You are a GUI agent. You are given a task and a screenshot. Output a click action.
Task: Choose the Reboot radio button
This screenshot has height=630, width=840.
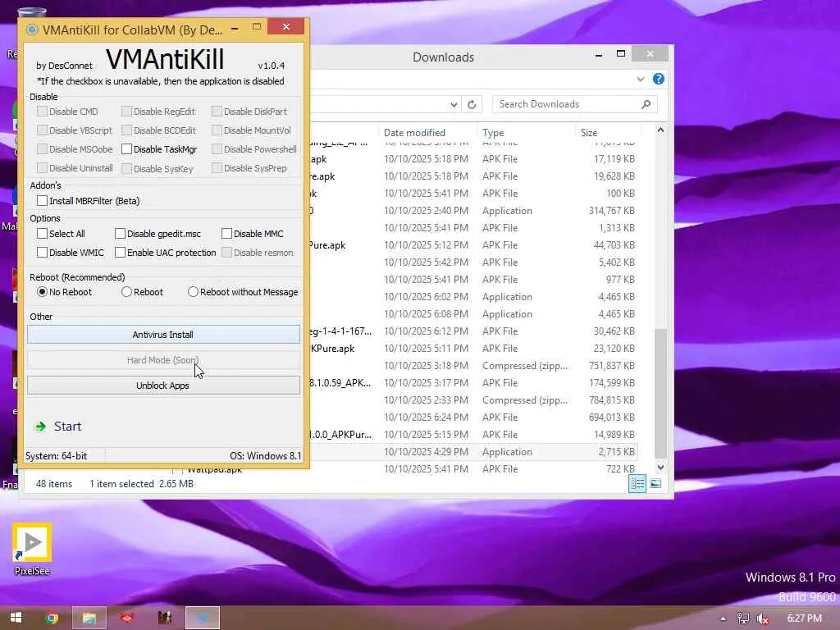tap(126, 292)
